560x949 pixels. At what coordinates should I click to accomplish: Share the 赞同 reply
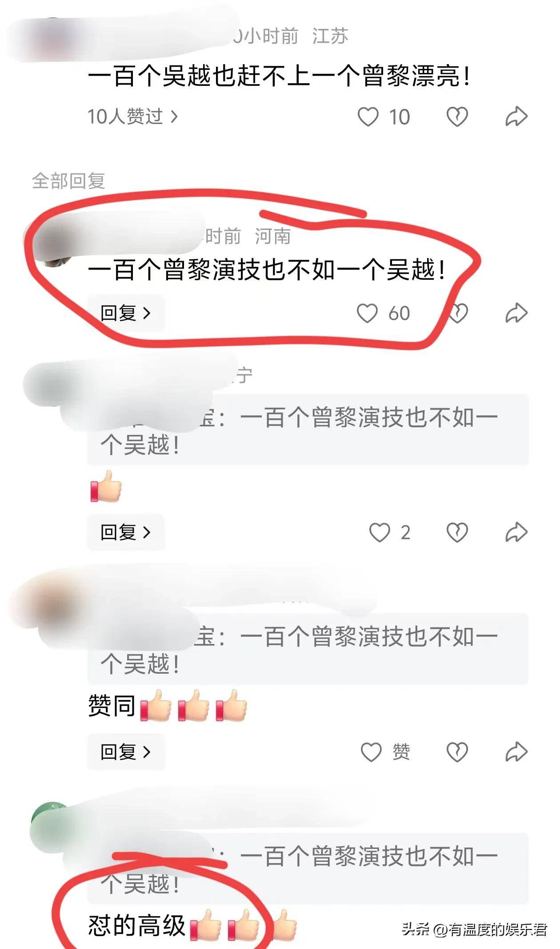(x=516, y=752)
